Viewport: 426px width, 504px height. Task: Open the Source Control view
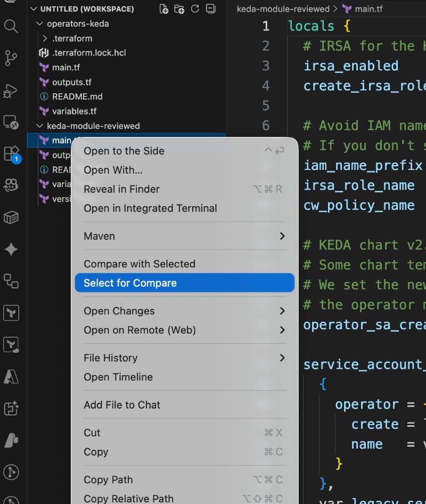coord(11,58)
